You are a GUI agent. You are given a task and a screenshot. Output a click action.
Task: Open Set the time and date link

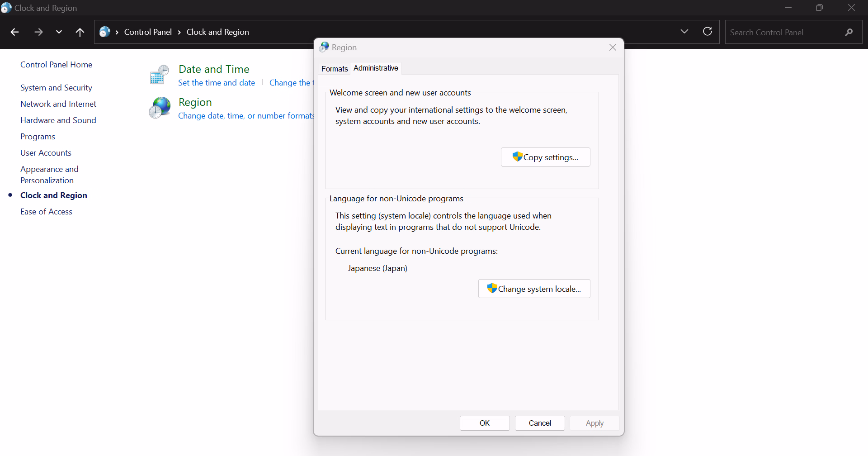[217, 83]
